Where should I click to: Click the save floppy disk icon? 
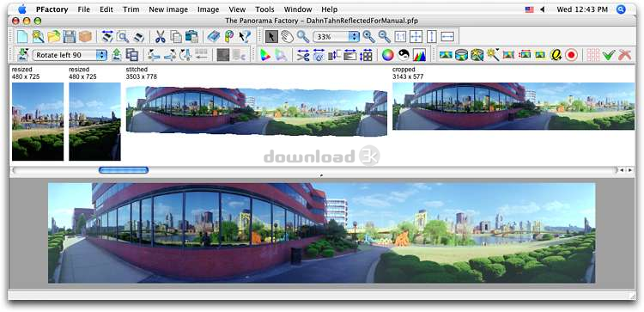(70, 37)
